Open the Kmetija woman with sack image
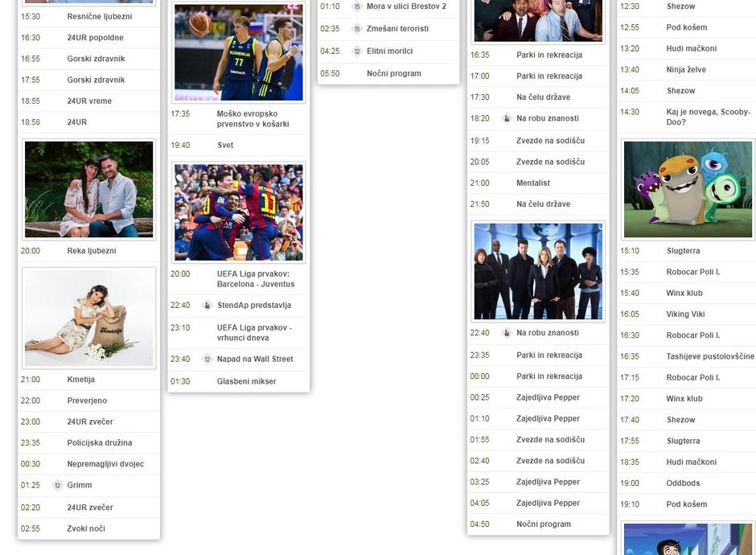This screenshot has width=756, height=555. click(88, 319)
